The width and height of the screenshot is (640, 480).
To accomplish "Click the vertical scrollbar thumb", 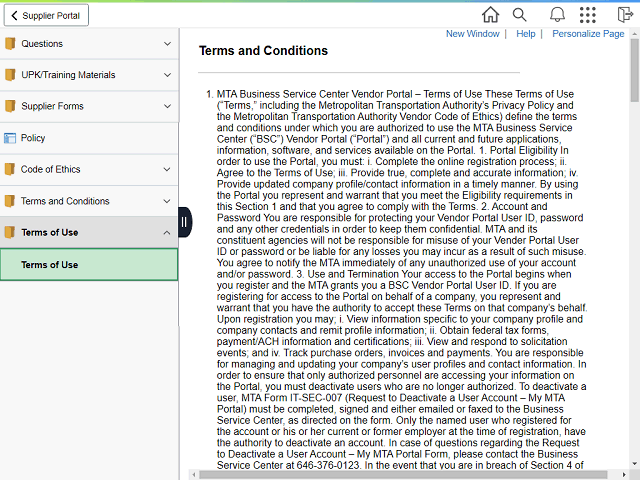I will 635,70.
